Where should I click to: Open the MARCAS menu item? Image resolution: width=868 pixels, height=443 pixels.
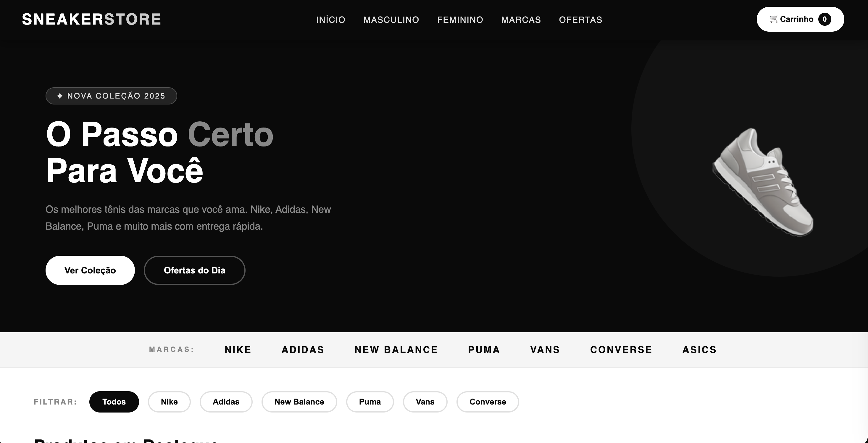coord(521,20)
